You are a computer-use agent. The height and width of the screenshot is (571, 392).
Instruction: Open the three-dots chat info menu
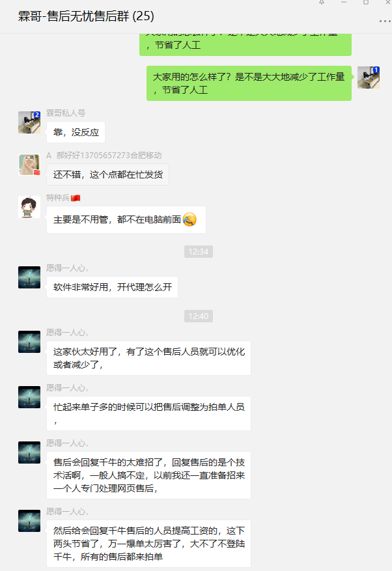click(385, 21)
